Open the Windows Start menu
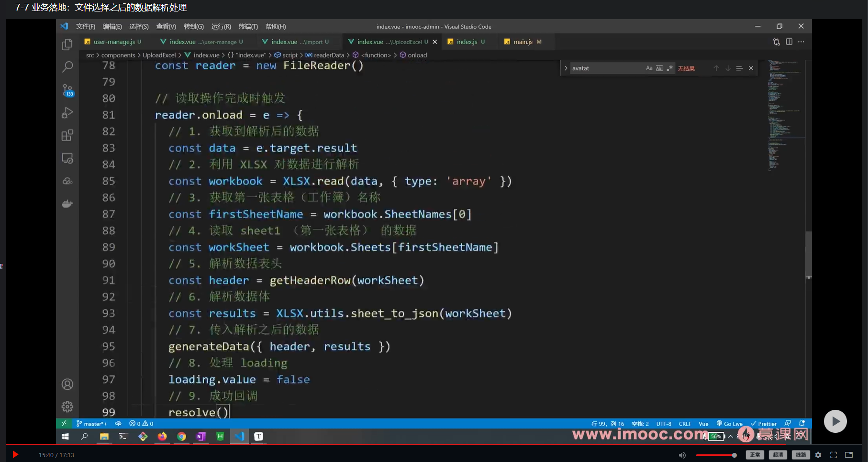The height and width of the screenshot is (462, 868). (66, 436)
